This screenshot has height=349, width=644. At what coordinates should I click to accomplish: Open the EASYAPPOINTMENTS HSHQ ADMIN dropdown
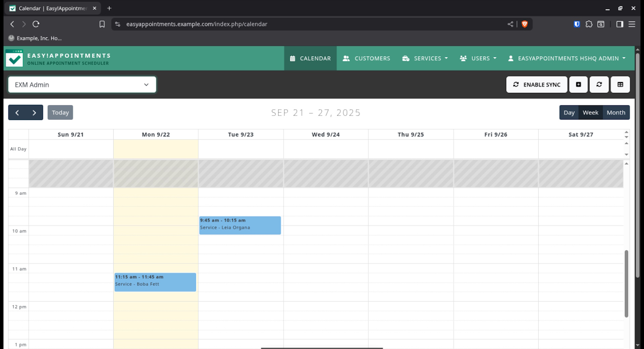click(x=568, y=58)
